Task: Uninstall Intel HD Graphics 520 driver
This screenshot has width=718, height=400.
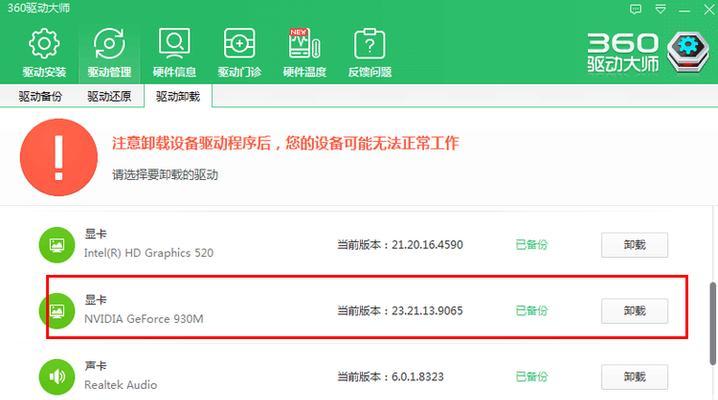Action: pos(635,245)
